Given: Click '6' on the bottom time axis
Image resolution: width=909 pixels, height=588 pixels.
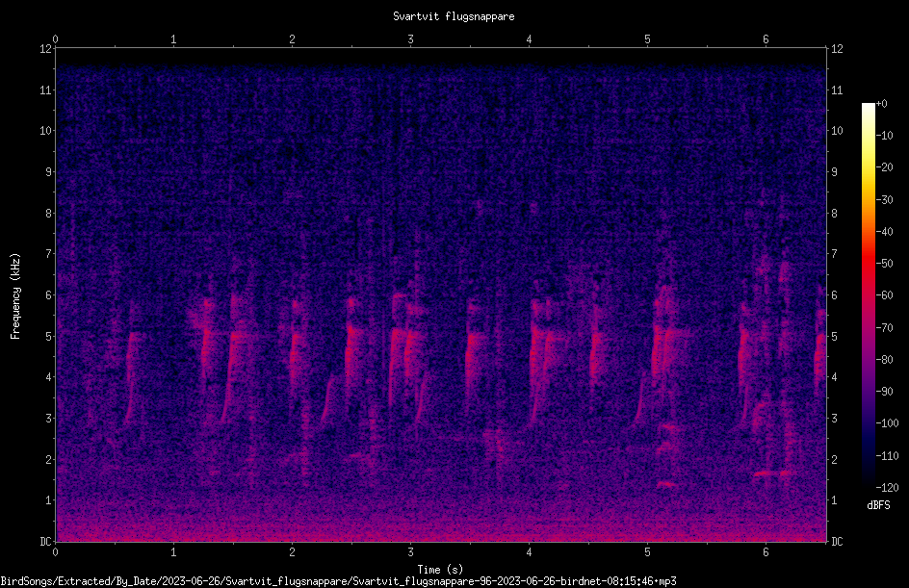Looking at the screenshot, I should (x=766, y=552).
